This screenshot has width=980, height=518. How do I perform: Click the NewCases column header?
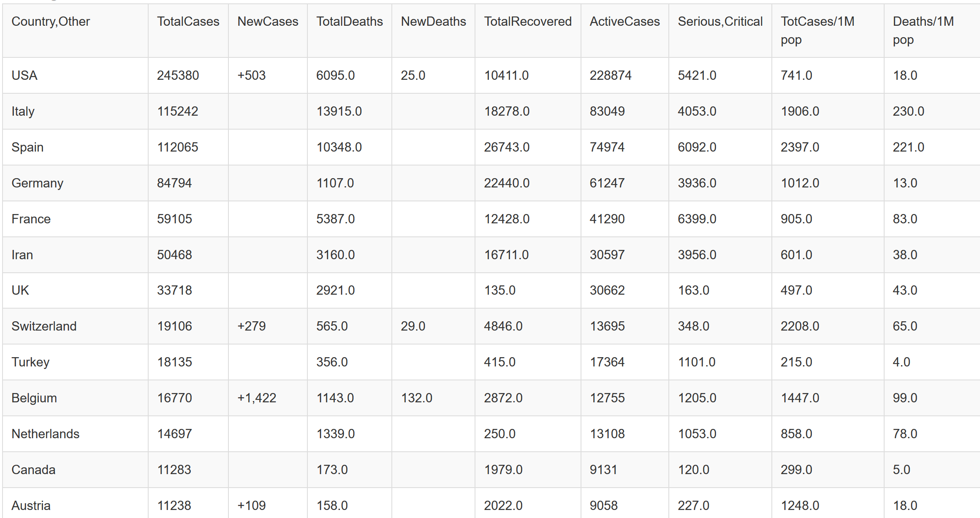pos(268,22)
